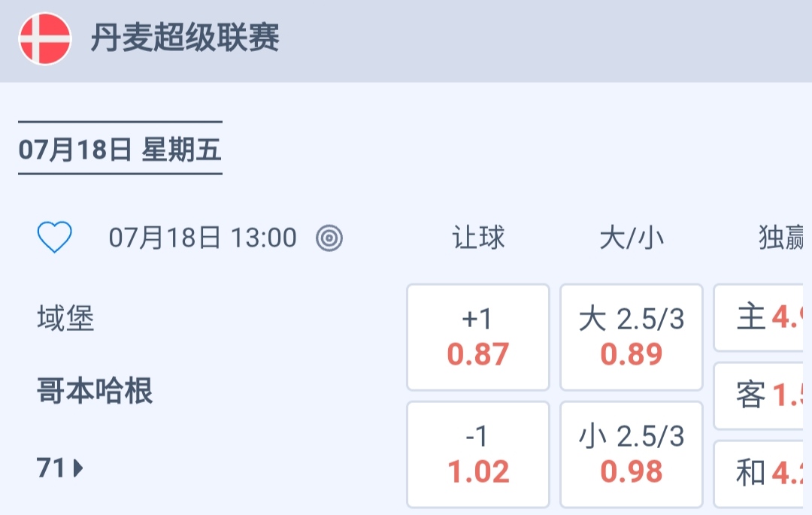The image size is (812, 515).
Task: Expand more markets with 71 arrow
Action: 78,468
